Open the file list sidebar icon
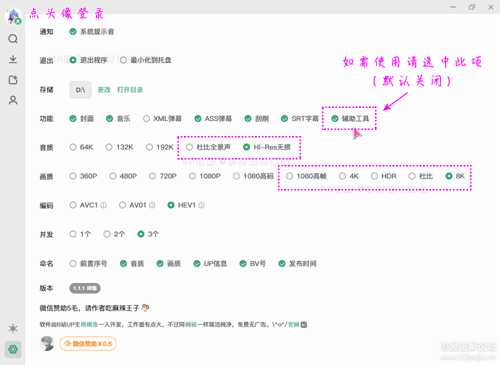Image resolution: width=500 pixels, height=365 pixels. pyautogui.click(x=13, y=80)
